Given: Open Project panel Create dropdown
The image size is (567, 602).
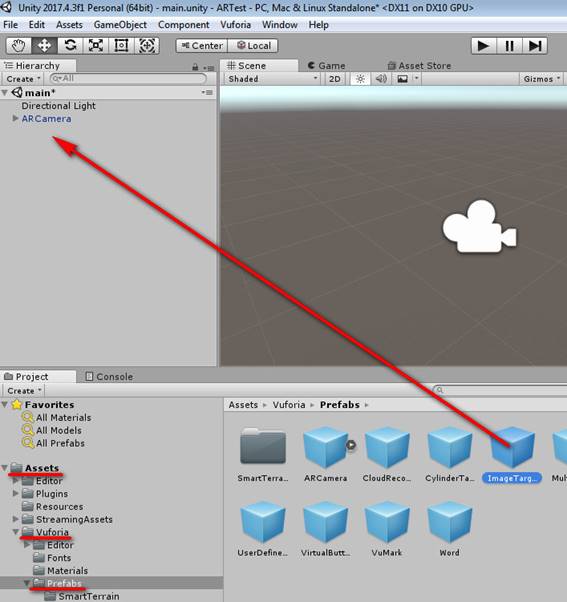Looking at the screenshot, I should [x=24, y=390].
